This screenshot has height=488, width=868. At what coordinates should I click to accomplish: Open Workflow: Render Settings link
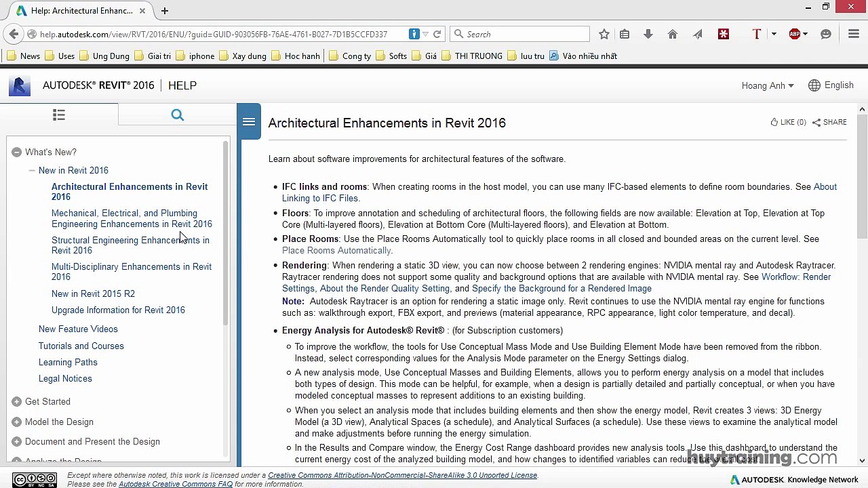(556, 283)
